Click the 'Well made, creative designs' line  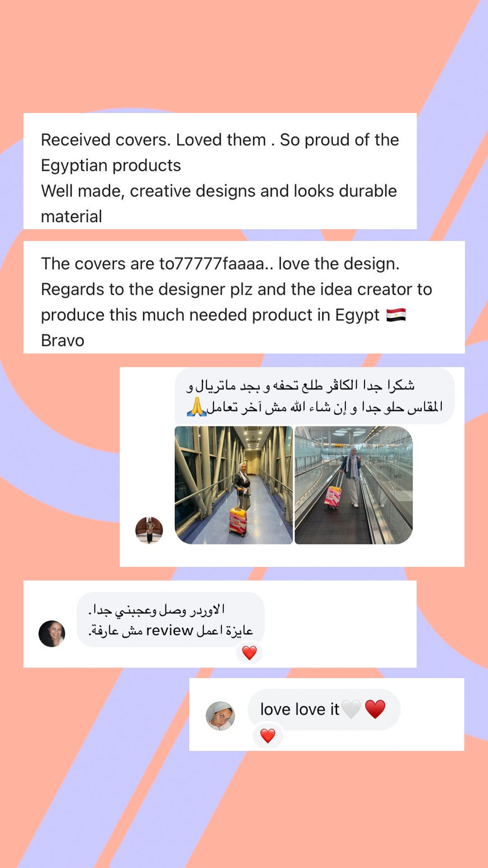click(x=219, y=191)
